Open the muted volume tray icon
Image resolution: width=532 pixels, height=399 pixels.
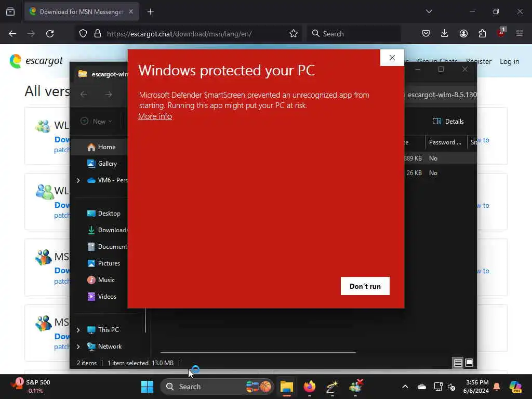[452, 387]
